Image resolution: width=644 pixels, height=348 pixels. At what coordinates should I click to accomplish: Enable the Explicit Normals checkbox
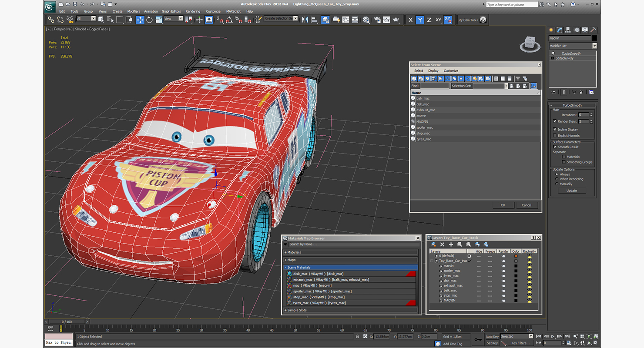click(x=555, y=136)
